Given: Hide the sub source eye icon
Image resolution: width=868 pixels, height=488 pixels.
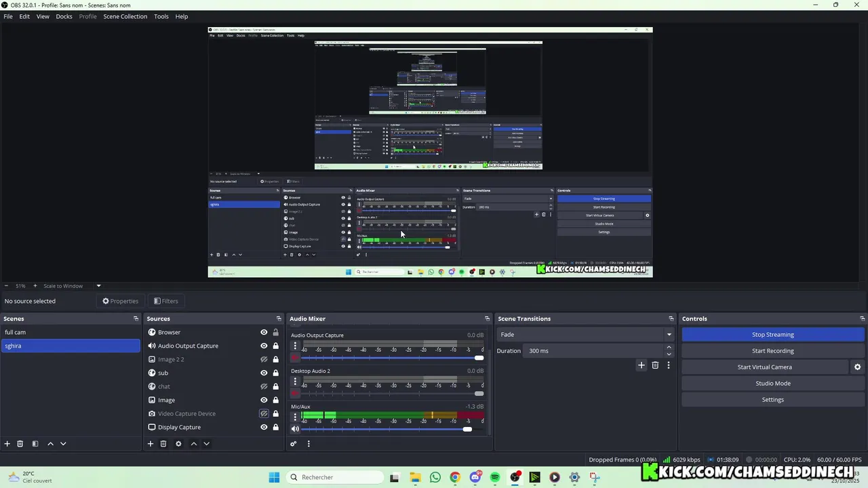Looking at the screenshot, I should (x=264, y=373).
